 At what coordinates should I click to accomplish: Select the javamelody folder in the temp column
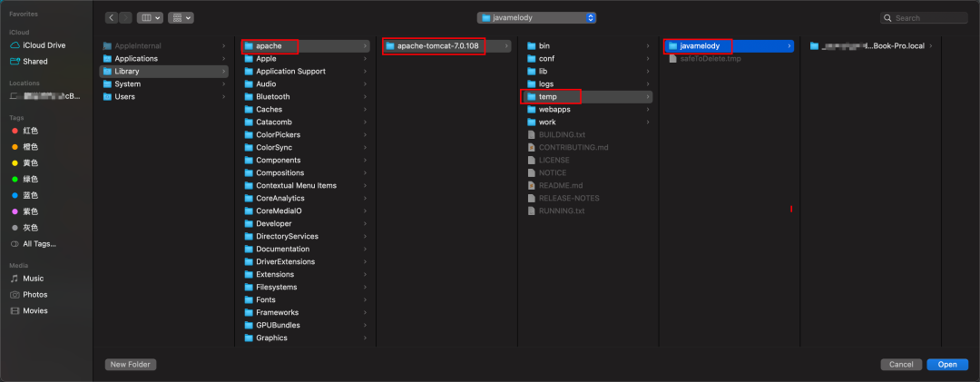point(729,45)
